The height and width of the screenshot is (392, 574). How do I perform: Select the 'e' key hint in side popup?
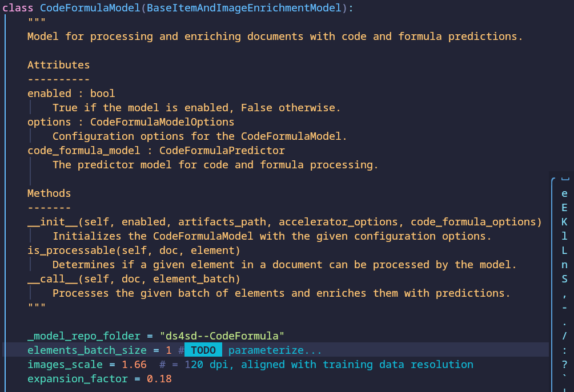click(564, 193)
